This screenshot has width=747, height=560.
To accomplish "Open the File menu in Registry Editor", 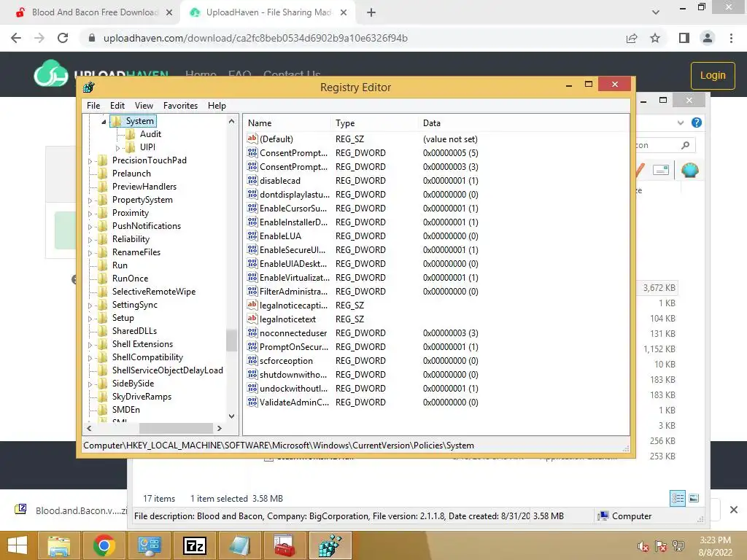I will click(93, 106).
